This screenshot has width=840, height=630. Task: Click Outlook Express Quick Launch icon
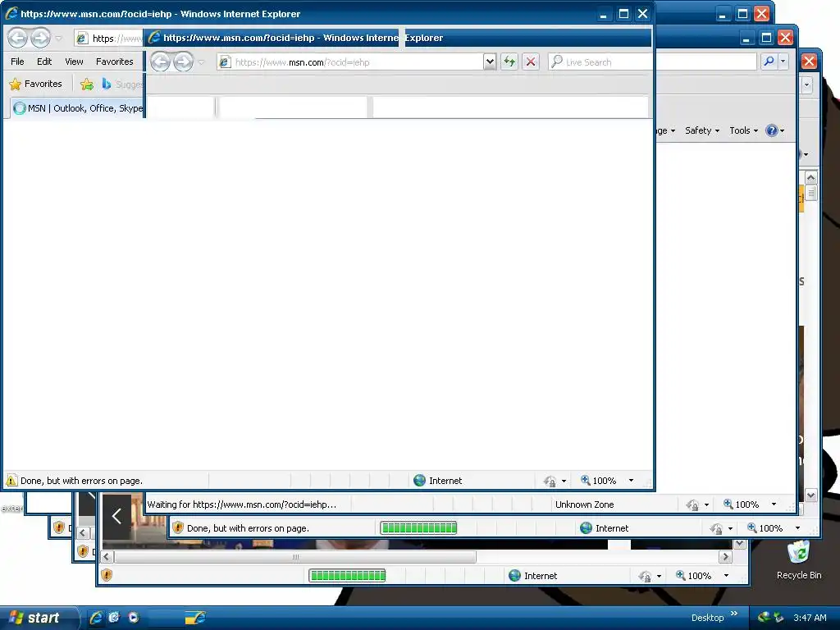tap(114, 618)
